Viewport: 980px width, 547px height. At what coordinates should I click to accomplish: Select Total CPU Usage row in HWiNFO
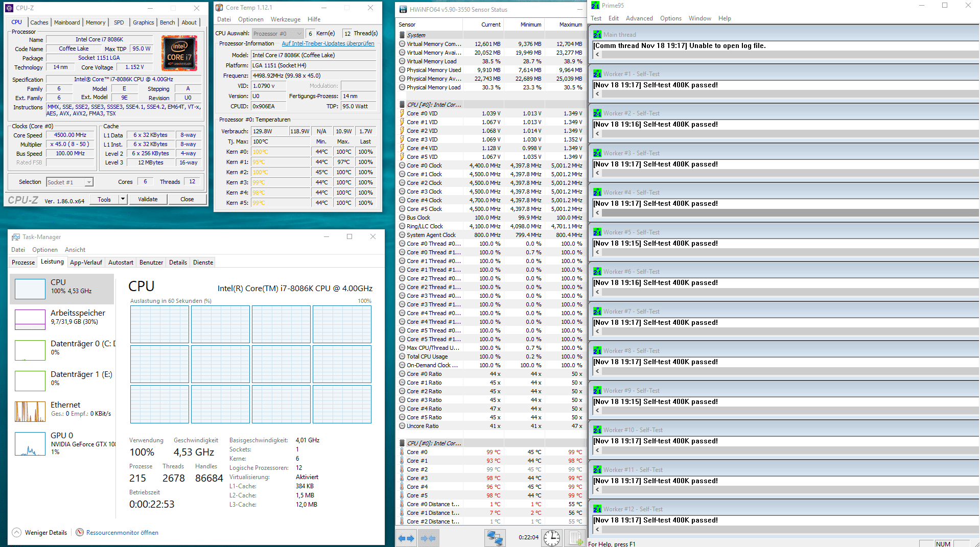pos(491,356)
